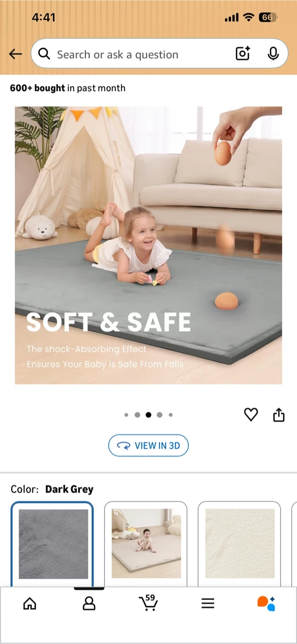The image size is (297, 644).
Task: Select the Dark Grey color swatch
Action: 52,543
